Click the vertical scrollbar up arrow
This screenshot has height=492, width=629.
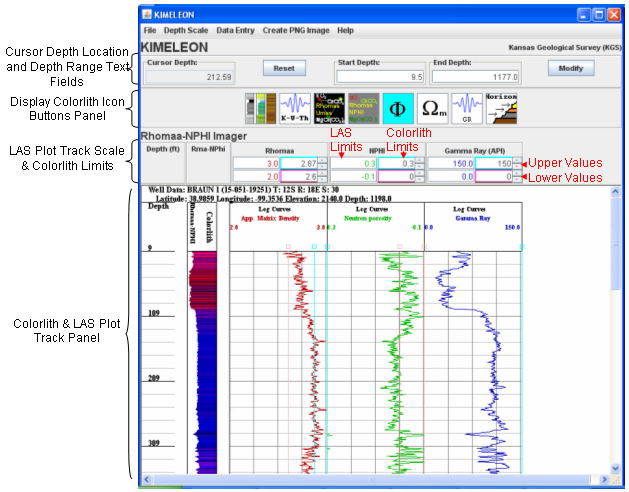click(x=615, y=191)
